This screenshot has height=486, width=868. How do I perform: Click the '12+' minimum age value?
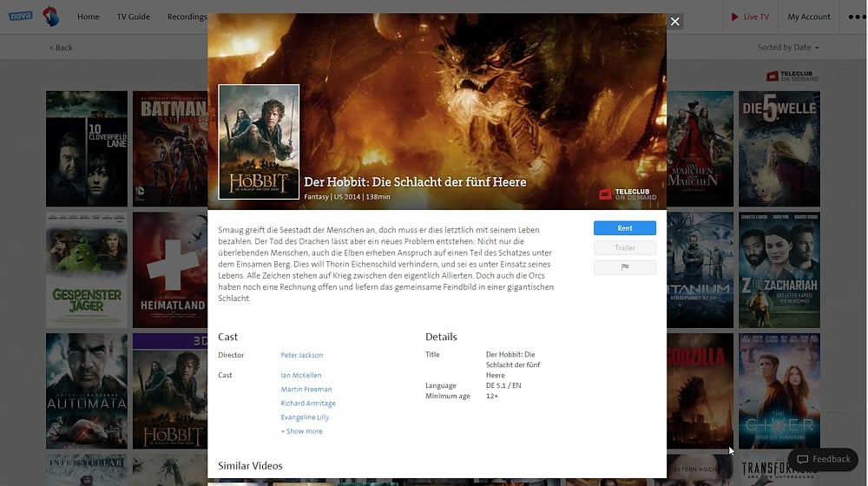[491, 397]
